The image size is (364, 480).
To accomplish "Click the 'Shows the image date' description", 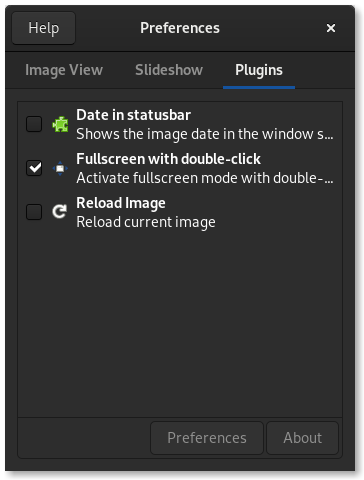I will tap(205, 134).
